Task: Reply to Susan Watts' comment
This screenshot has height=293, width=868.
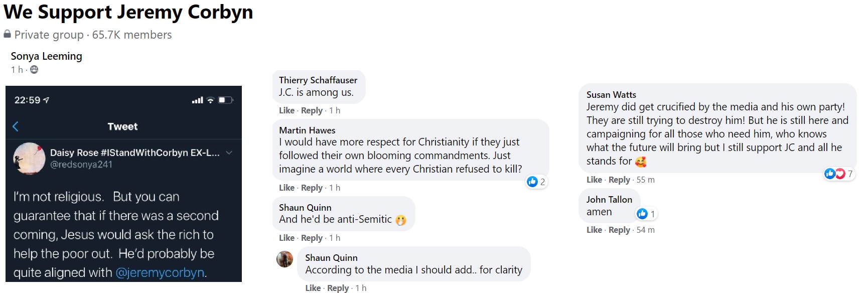Action: [x=619, y=180]
